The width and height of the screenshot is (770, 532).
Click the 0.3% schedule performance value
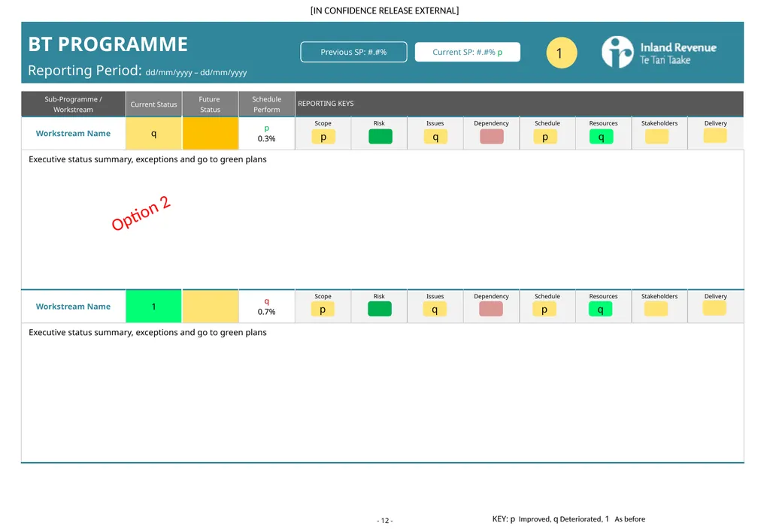tap(267, 139)
